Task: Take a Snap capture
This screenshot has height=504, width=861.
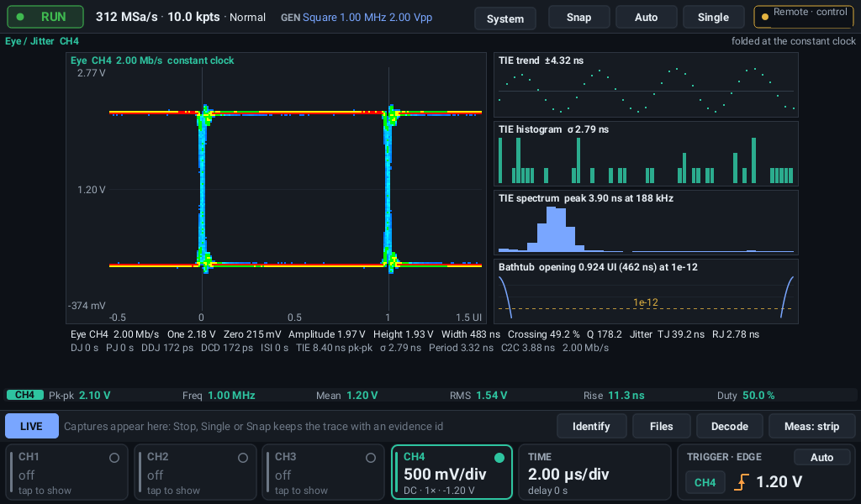Action: 578,18
